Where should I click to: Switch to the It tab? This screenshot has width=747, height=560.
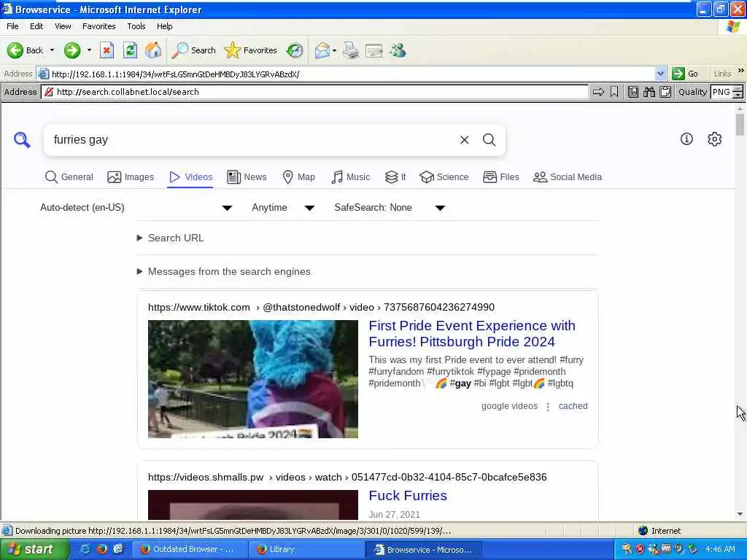coord(395,177)
